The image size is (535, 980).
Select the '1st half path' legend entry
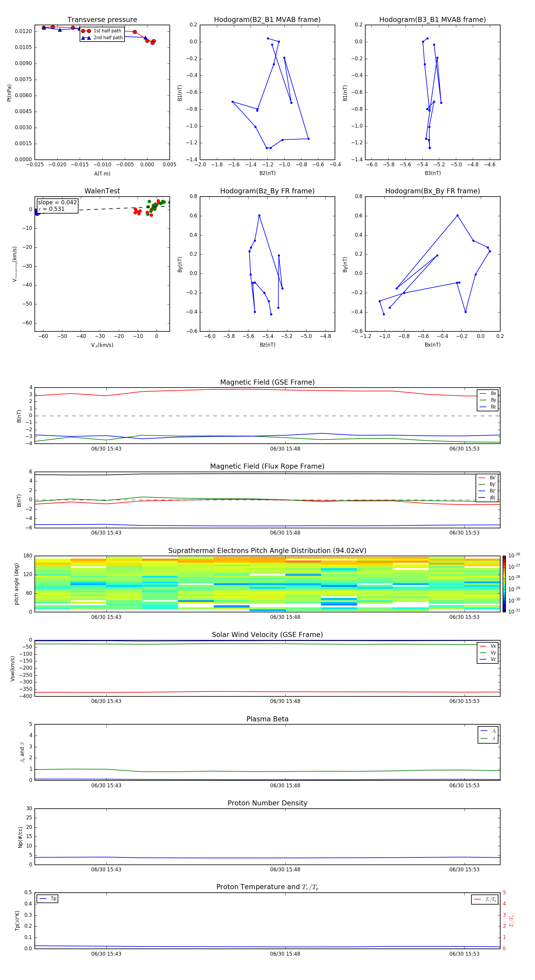pyautogui.click(x=102, y=31)
